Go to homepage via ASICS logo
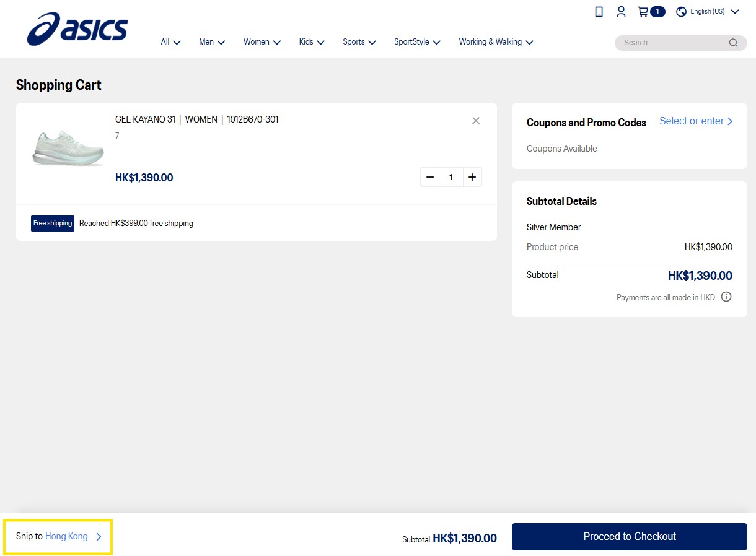The height and width of the screenshot is (556, 756). 77,29
